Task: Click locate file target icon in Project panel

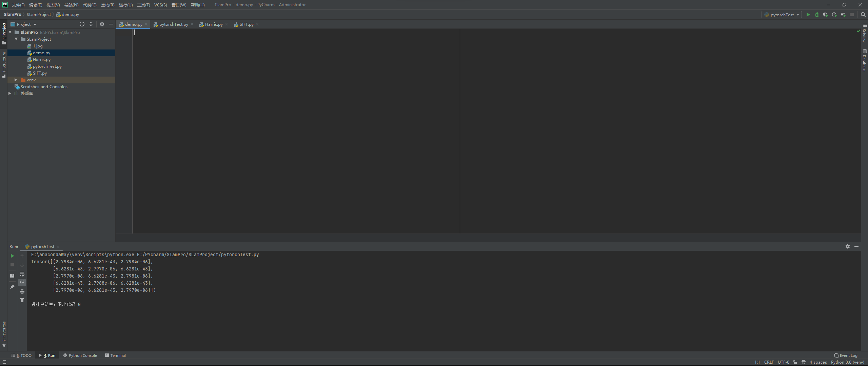Action: point(82,24)
